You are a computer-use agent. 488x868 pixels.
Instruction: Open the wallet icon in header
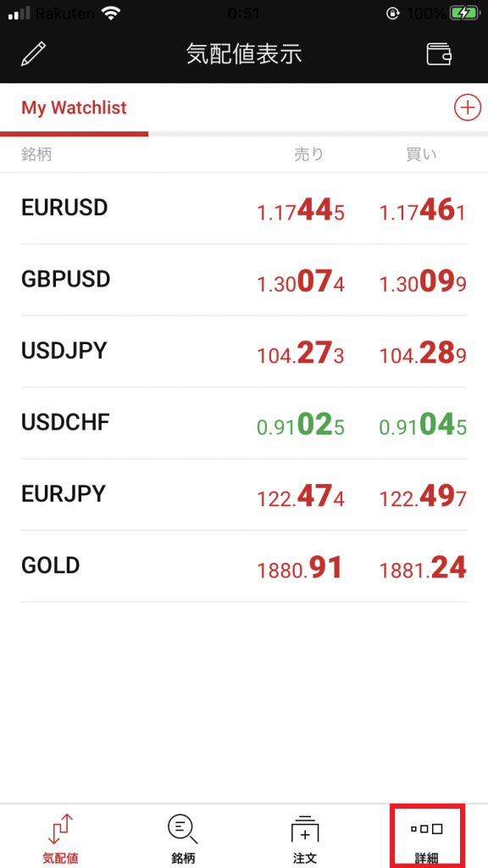440,54
